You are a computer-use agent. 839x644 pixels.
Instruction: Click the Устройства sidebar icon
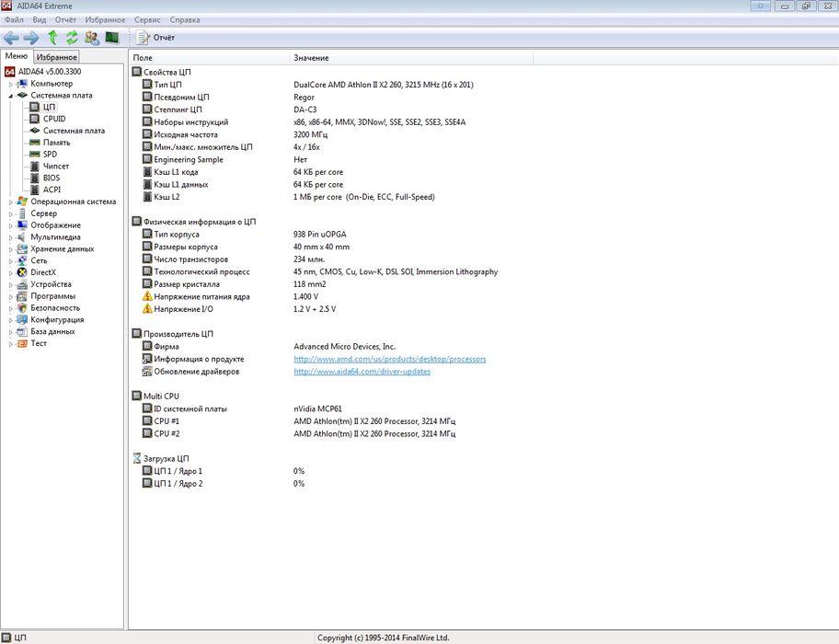pyautogui.click(x=22, y=284)
